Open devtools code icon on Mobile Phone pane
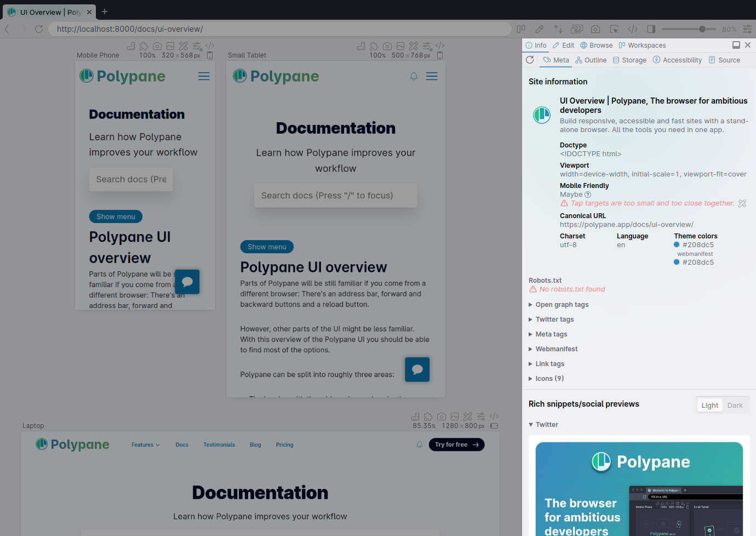The height and width of the screenshot is (536, 756). pos(210,46)
